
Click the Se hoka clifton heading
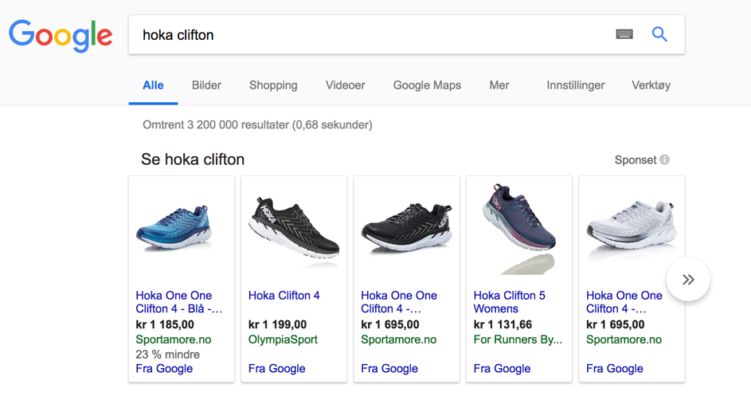click(x=193, y=160)
